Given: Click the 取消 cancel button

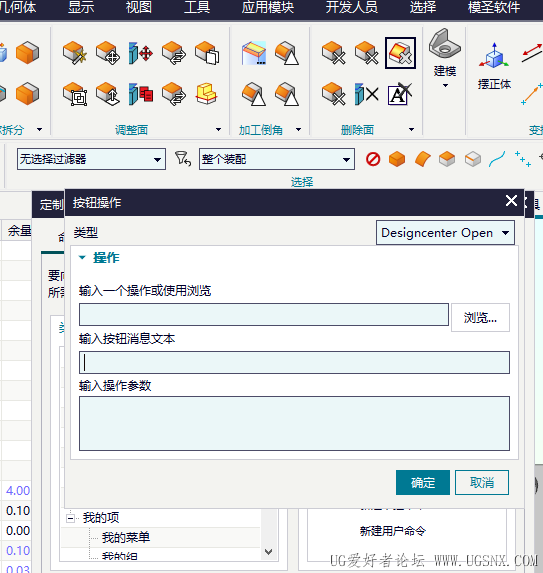Looking at the screenshot, I should pos(482,483).
